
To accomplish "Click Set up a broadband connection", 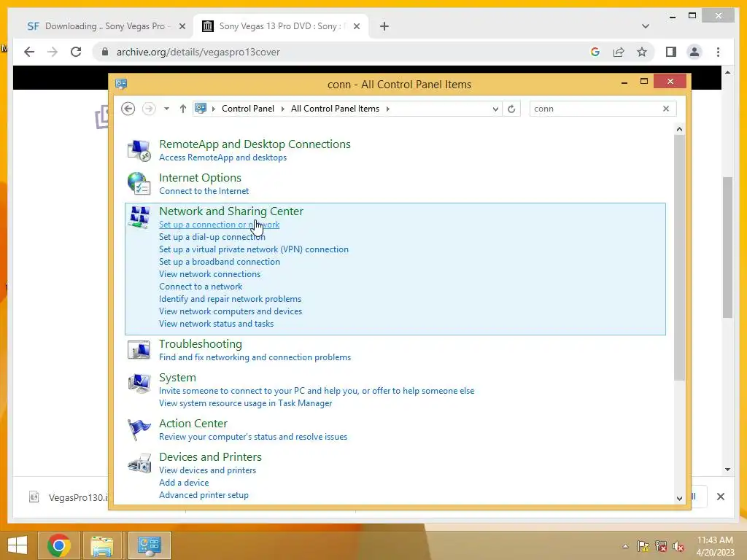I will [x=219, y=262].
